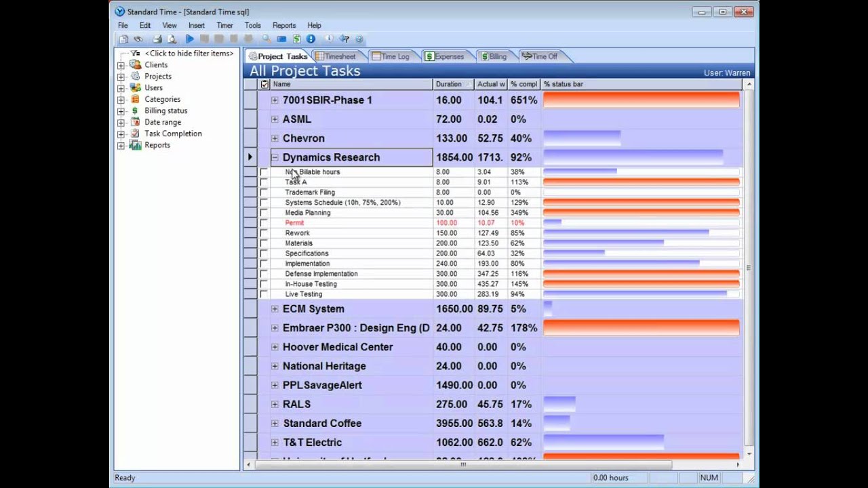Screen dimensions: 868x488
Task: Click the blue card icon in toolbar
Action: coord(281,39)
